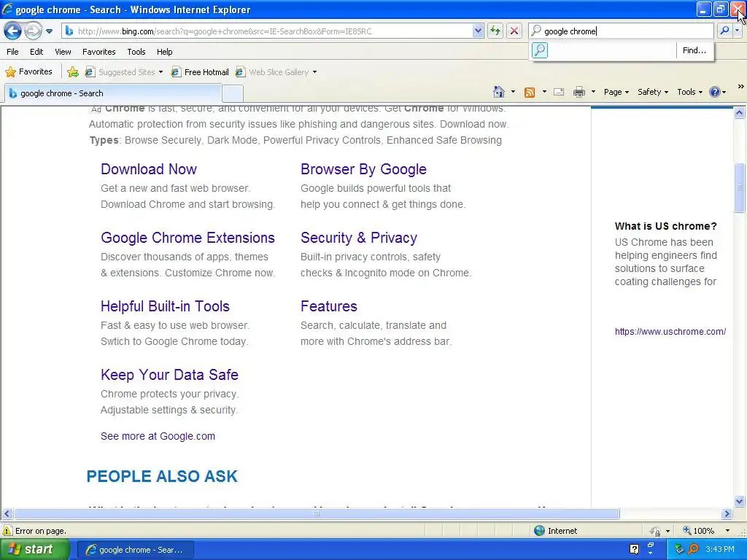
Task: Click the zoom level 100% button
Action: pos(699,531)
